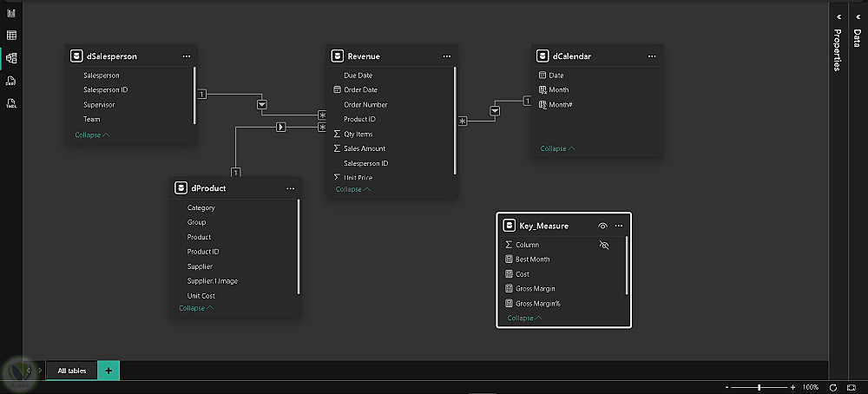
Task: Open dCalendar more options menu
Action: tap(652, 56)
